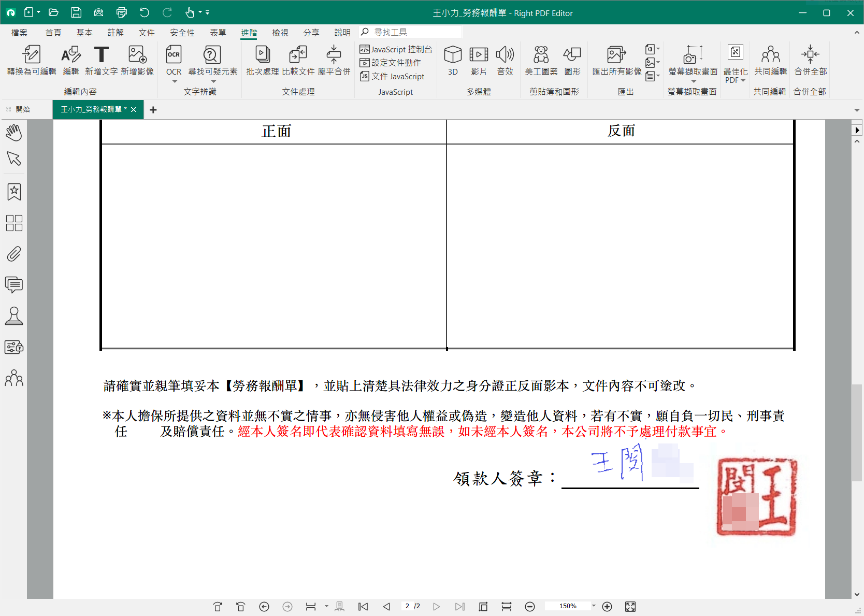Switch to the Annotate (註解) ribbon tab
The height and width of the screenshot is (616, 864).
pyautogui.click(x=116, y=33)
